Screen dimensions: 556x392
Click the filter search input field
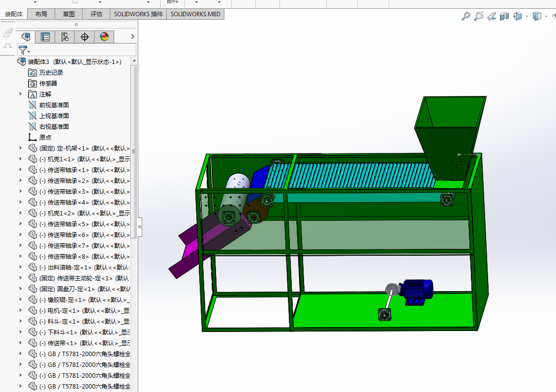coord(83,50)
